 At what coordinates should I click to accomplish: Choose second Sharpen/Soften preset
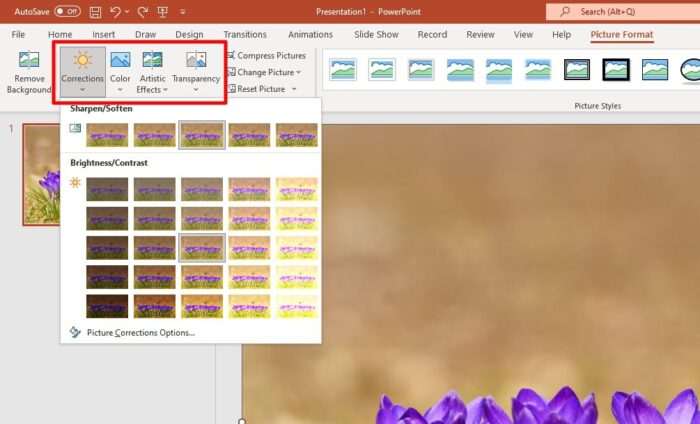pyautogui.click(x=154, y=135)
